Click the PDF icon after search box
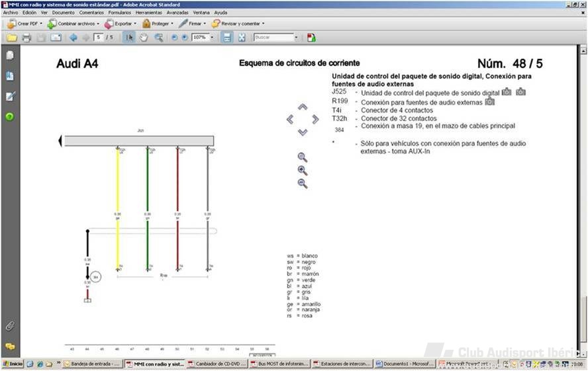 coord(311,38)
